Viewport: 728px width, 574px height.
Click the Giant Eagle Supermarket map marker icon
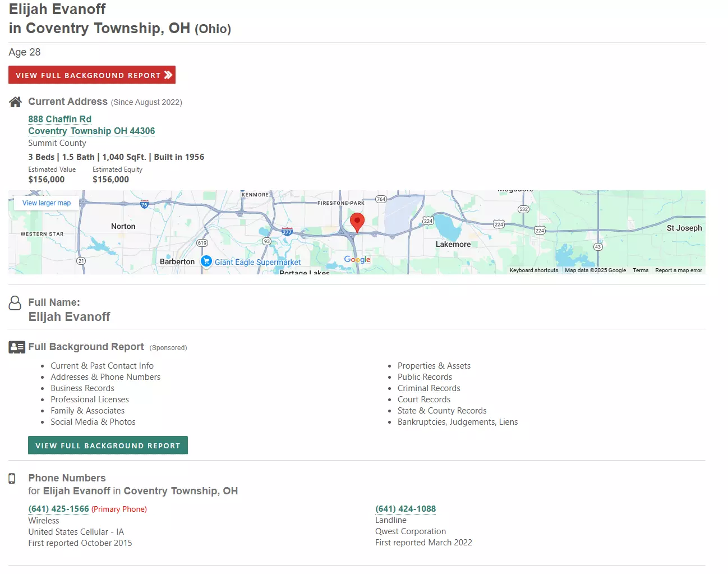click(206, 261)
